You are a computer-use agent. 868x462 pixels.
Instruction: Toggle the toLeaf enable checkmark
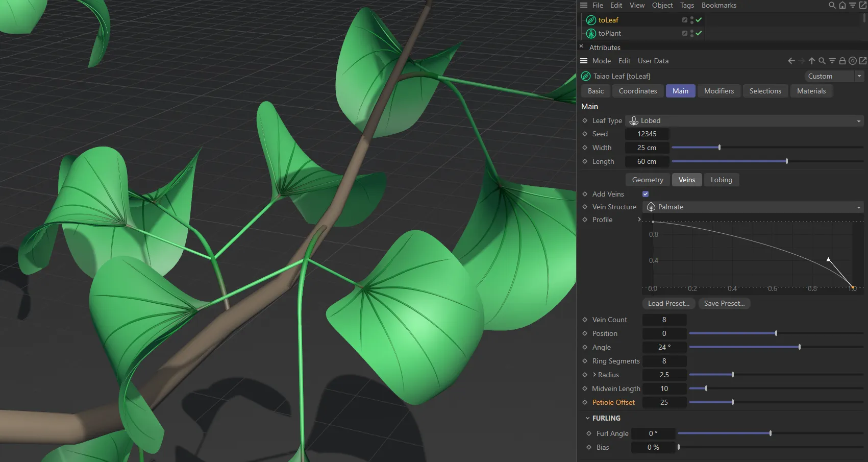pyautogui.click(x=699, y=20)
